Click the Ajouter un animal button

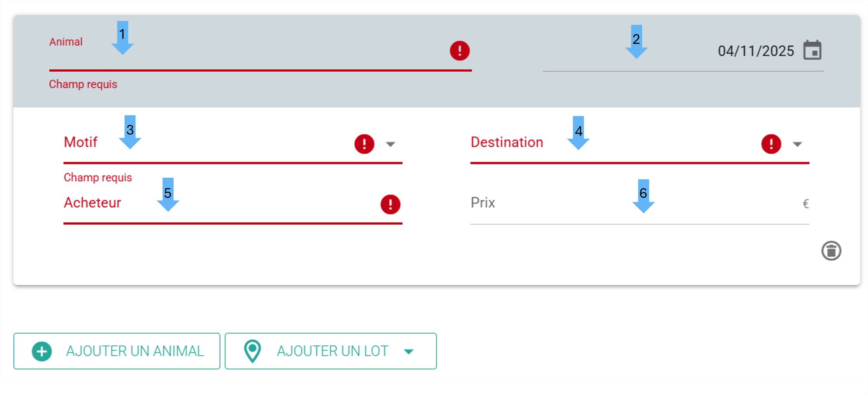117,351
